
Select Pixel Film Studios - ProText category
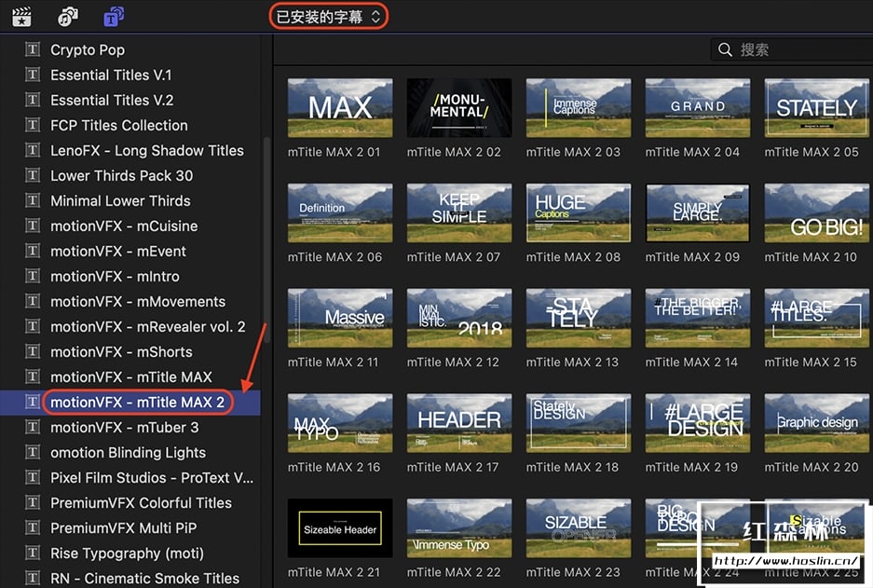[152, 478]
